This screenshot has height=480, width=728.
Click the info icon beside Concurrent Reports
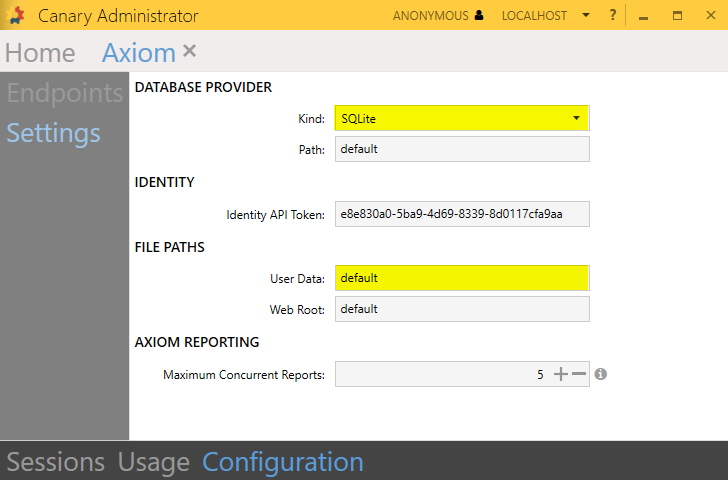(x=601, y=374)
